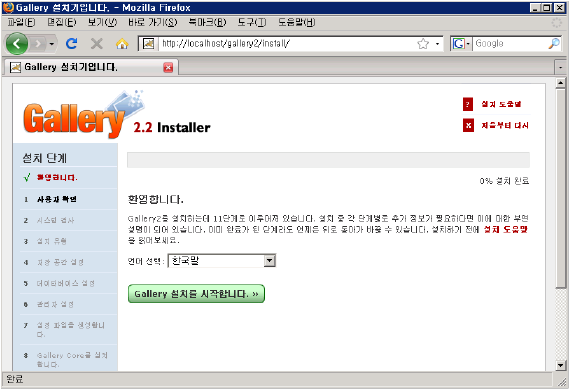Open the 파일(F) menu
The image size is (569, 389).
point(21,22)
